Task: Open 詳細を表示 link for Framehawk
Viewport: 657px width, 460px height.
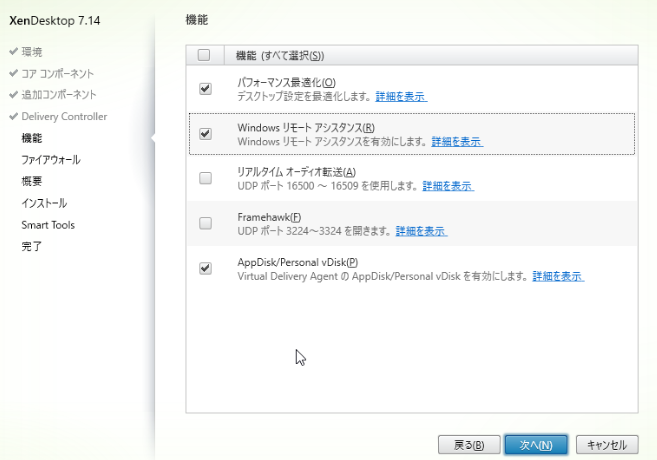Action: (x=421, y=231)
